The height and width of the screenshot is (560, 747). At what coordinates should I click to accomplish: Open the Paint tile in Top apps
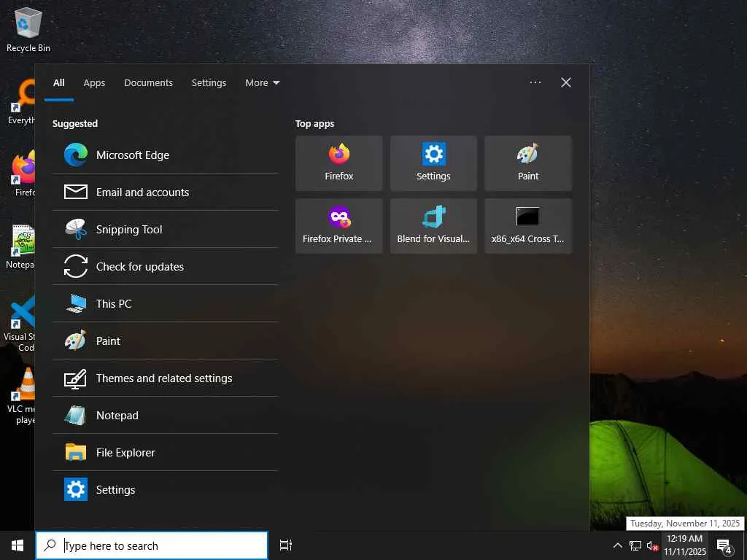click(528, 163)
